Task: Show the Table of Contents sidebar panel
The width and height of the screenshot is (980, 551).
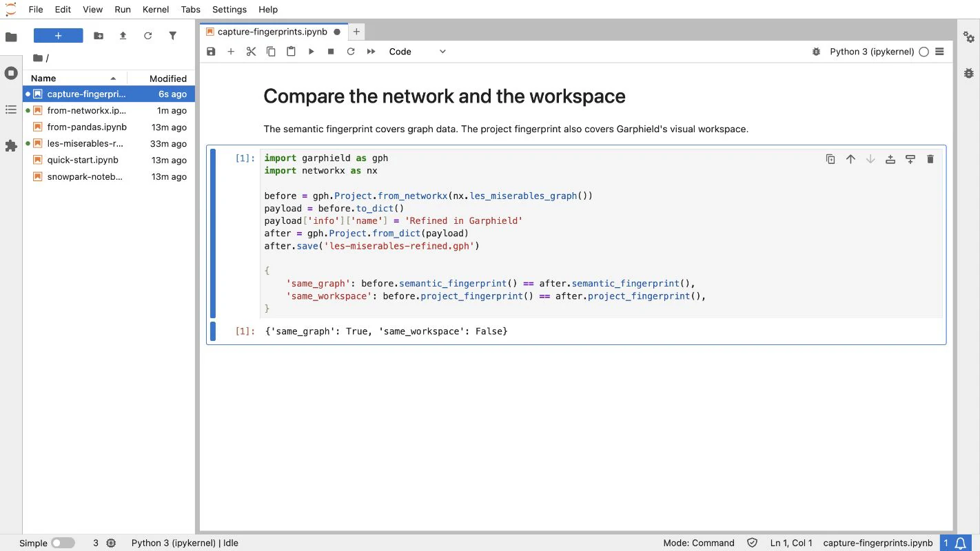Action: [11, 110]
